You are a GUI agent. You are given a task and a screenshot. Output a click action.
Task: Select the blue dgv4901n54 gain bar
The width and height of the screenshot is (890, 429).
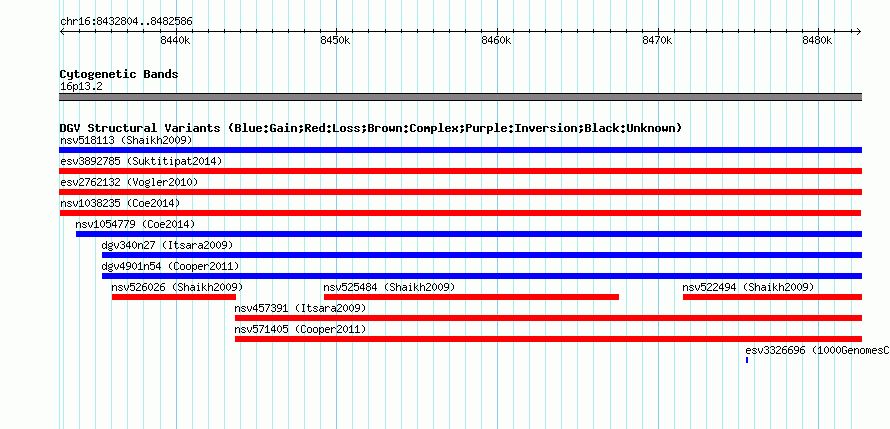(x=482, y=276)
